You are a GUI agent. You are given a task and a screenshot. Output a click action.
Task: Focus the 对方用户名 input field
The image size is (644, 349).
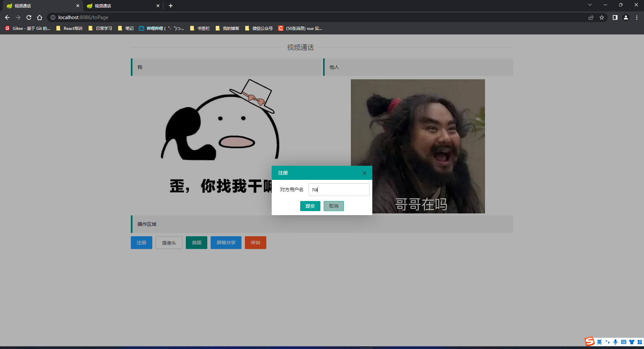tap(339, 190)
